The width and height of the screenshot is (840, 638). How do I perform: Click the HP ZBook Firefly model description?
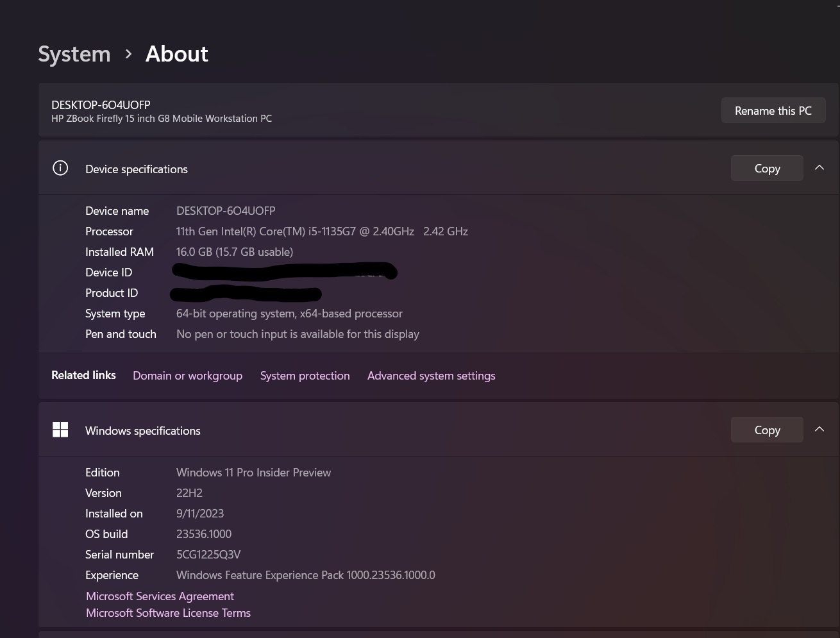[162, 119]
